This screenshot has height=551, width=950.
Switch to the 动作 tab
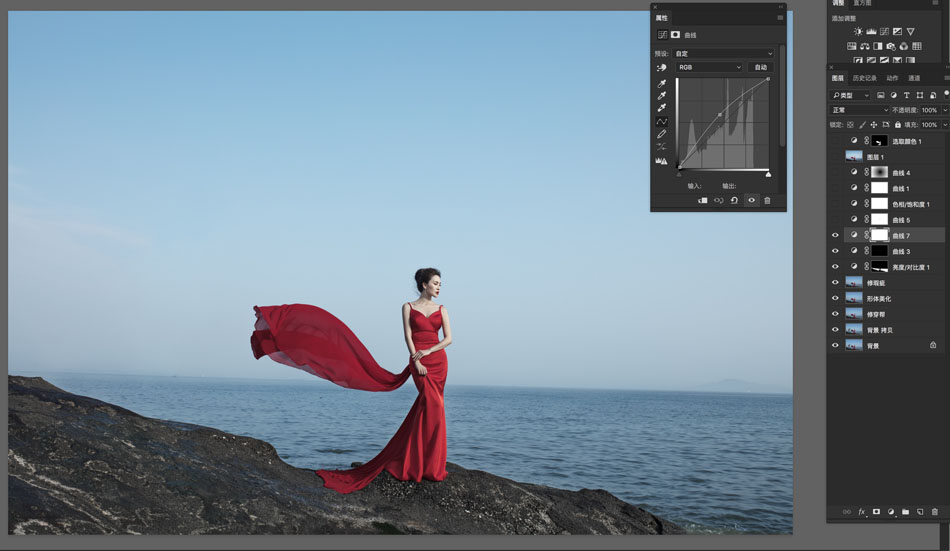pyautogui.click(x=892, y=78)
